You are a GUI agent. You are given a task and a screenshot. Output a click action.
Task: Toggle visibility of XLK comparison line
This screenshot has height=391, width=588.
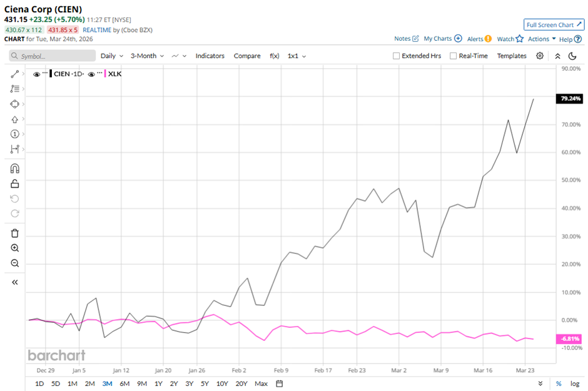[91, 74]
